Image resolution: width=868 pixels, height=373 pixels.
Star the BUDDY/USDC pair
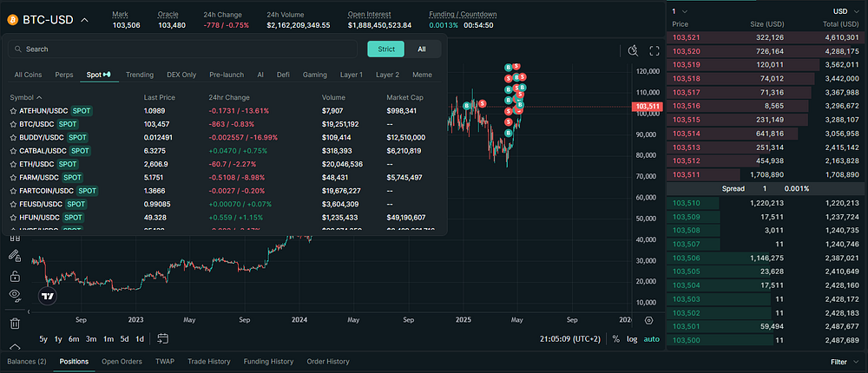tap(13, 137)
